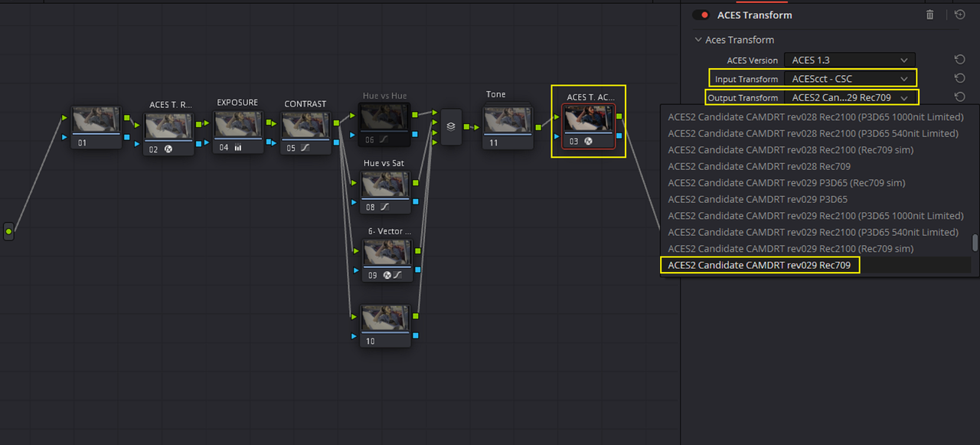
Task: Click the 'ACES Transform' panel title
Action: click(754, 15)
